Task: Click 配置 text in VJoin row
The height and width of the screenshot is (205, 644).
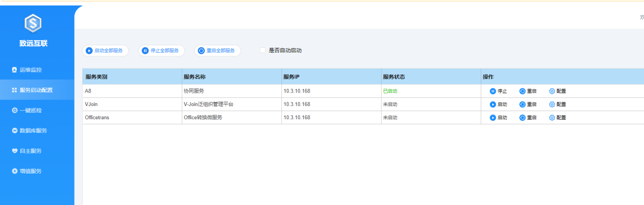Action: click(561, 105)
